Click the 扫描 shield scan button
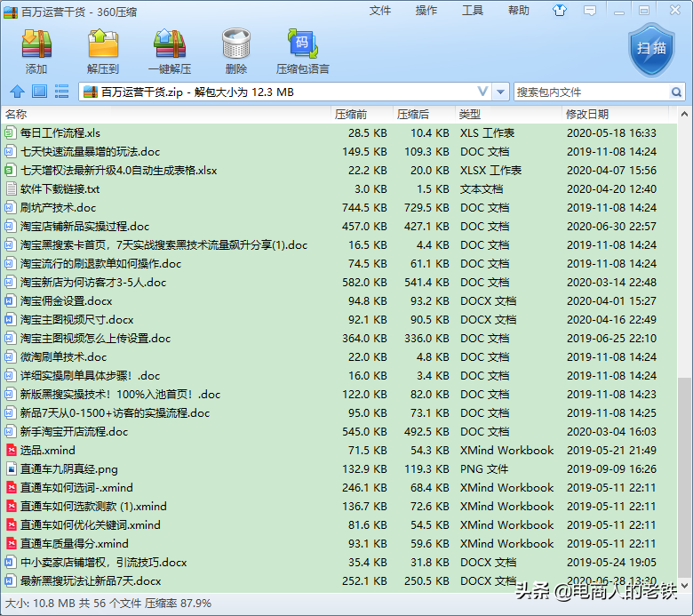 (x=651, y=50)
